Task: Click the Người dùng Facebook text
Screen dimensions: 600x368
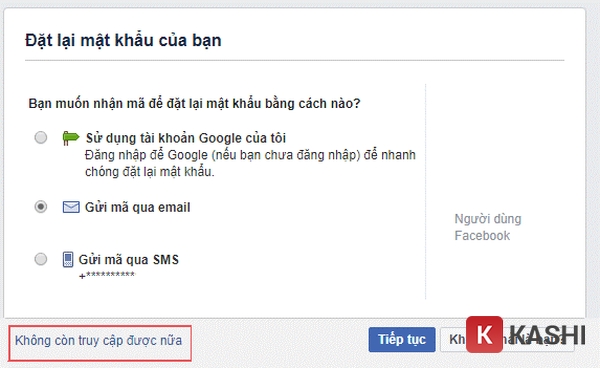Action: click(x=488, y=227)
